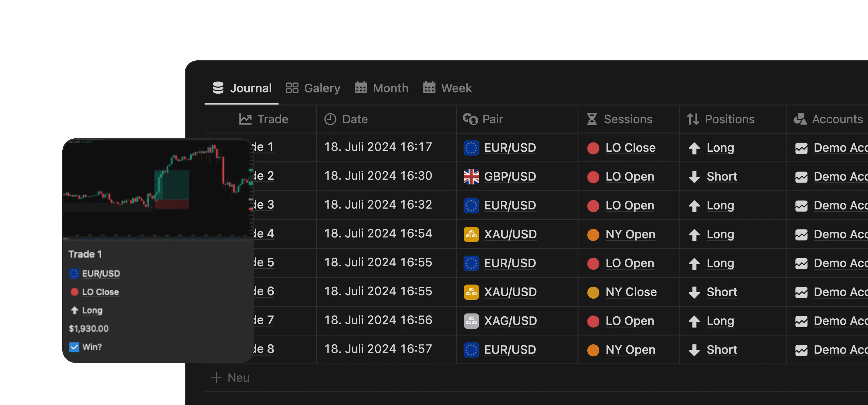Open the Journal tab

click(x=242, y=88)
